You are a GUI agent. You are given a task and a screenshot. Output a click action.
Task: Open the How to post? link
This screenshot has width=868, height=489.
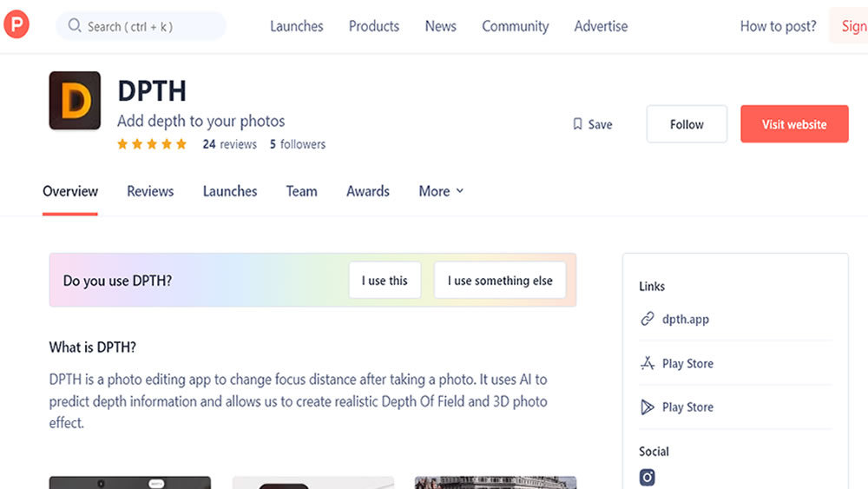point(778,26)
